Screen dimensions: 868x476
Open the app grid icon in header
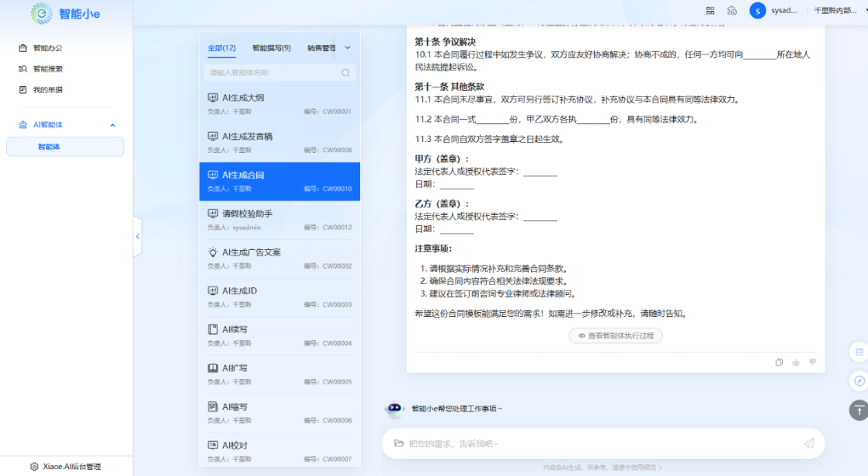click(710, 10)
